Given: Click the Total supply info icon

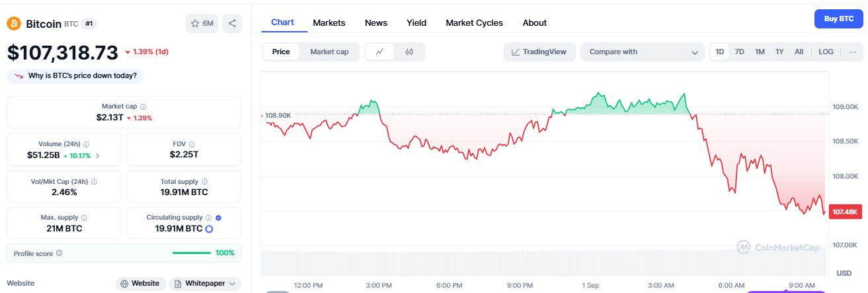Looking at the screenshot, I should (204, 181).
